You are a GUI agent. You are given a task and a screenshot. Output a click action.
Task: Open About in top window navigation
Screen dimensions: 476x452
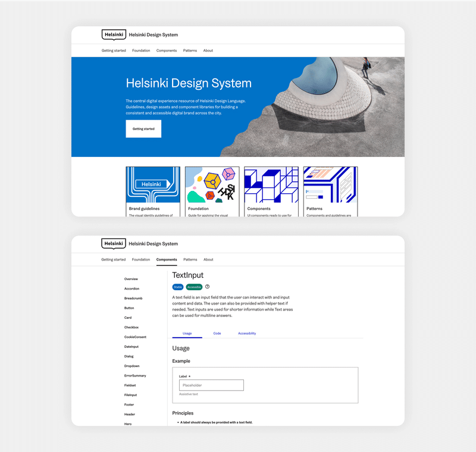click(208, 51)
